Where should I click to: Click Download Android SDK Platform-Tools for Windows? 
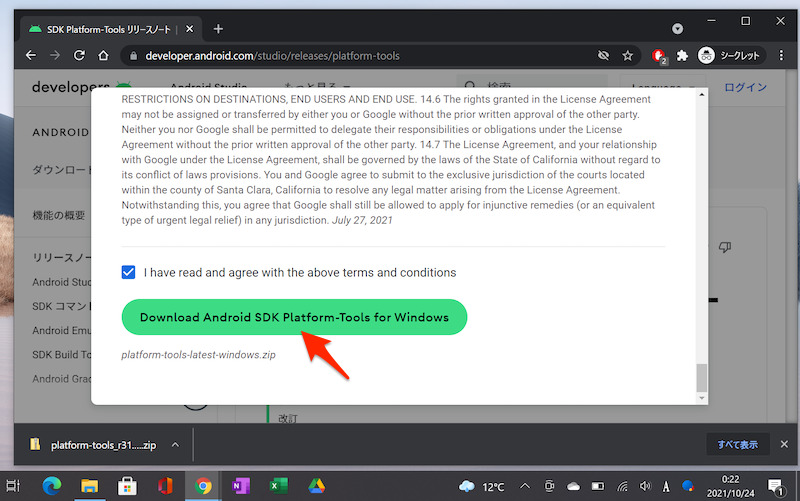(294, 317)
